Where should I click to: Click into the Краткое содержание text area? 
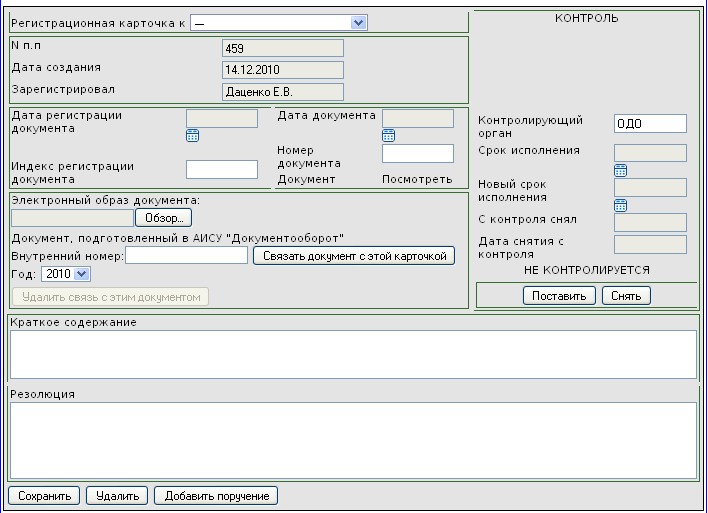pos(354,354)
